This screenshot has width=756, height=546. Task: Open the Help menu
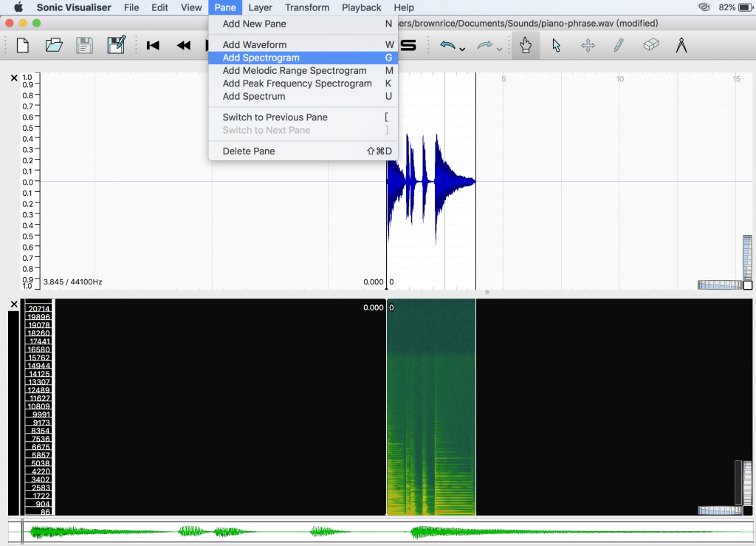[x=404, y=7]
